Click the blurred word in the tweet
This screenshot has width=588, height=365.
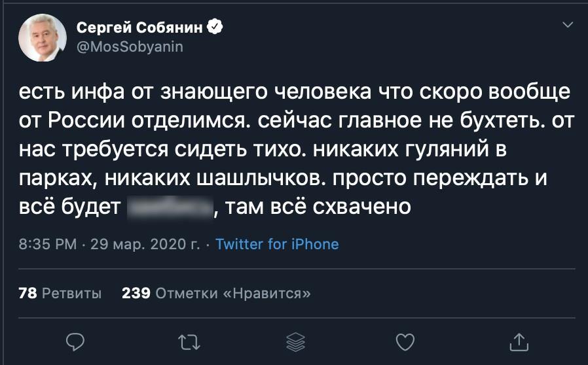[x=170, y=207]
